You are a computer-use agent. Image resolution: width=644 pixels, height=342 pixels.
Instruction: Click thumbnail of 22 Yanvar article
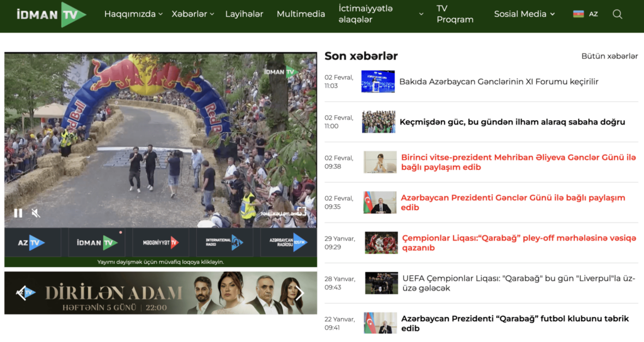tap(380, 323)
